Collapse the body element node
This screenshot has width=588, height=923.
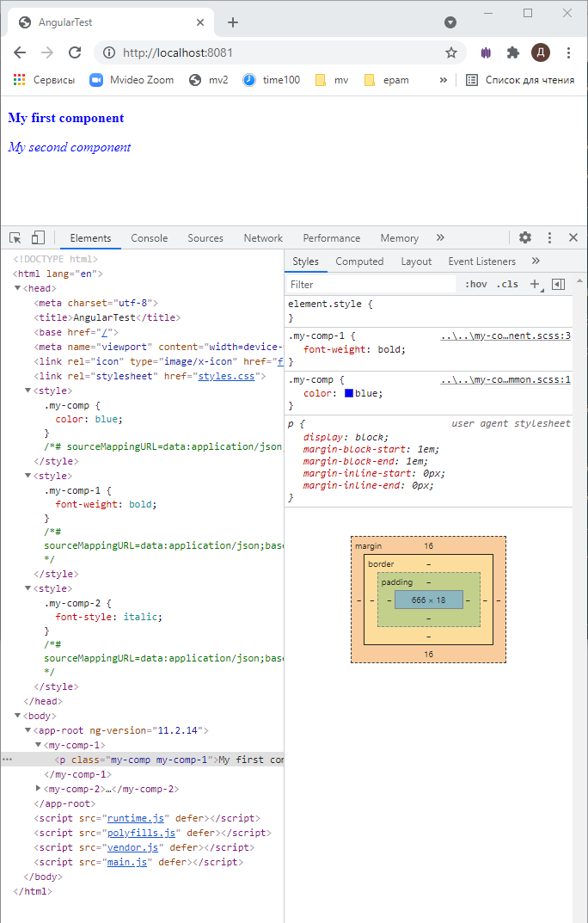click(18, 716)
